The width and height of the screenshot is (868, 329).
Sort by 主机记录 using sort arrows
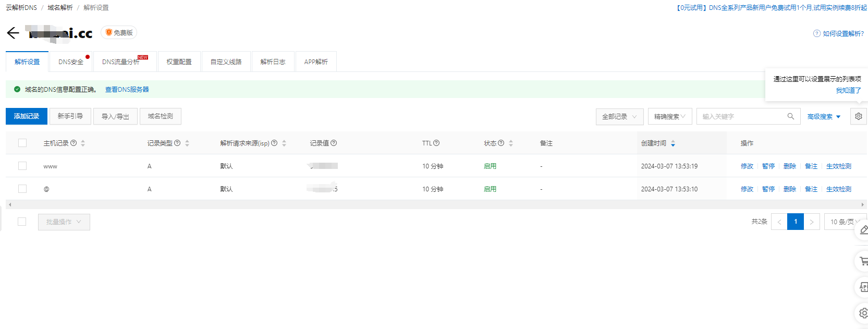click(83, 143)
